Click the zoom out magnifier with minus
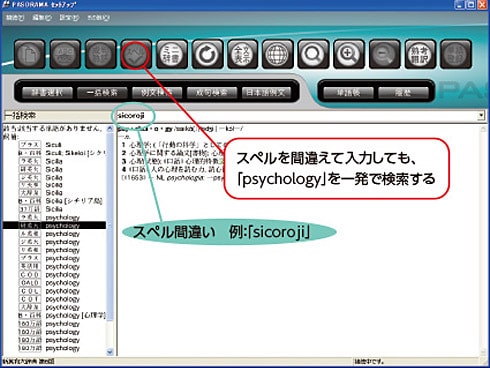 [x=384, y=54]
